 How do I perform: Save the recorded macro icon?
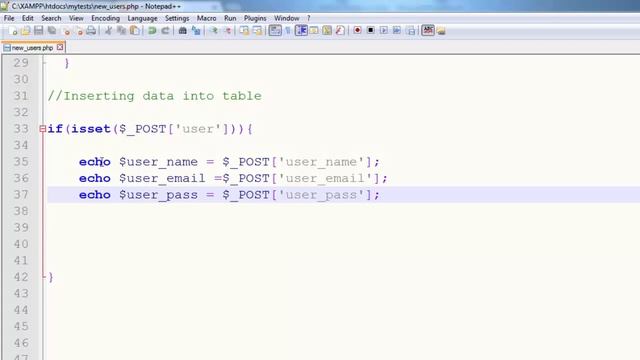click(x=411, y=31)
